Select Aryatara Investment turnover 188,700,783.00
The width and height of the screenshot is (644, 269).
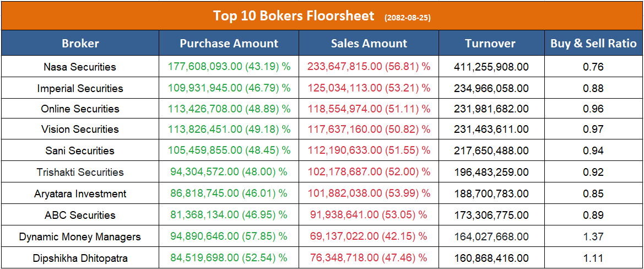point(491,194)
